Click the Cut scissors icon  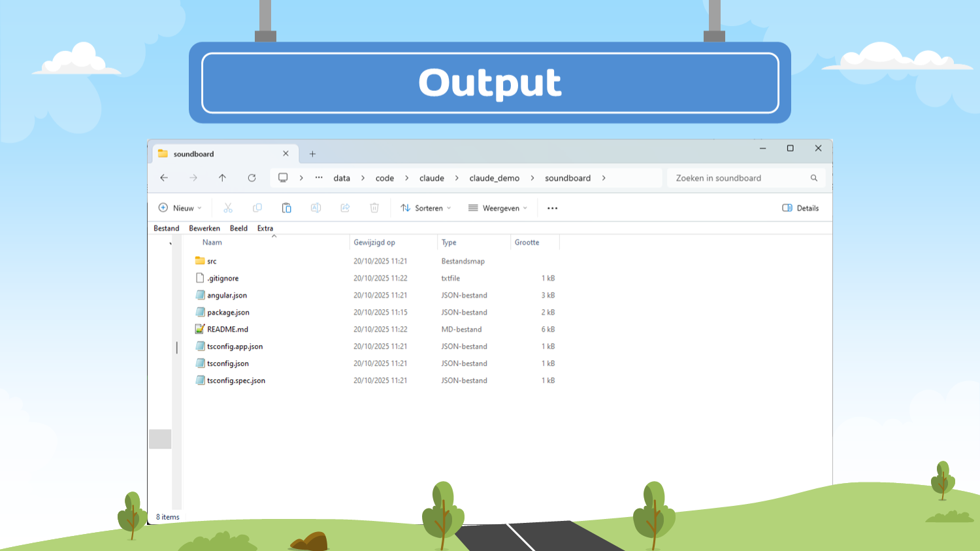pyautogui.click(x=228, y=208)
